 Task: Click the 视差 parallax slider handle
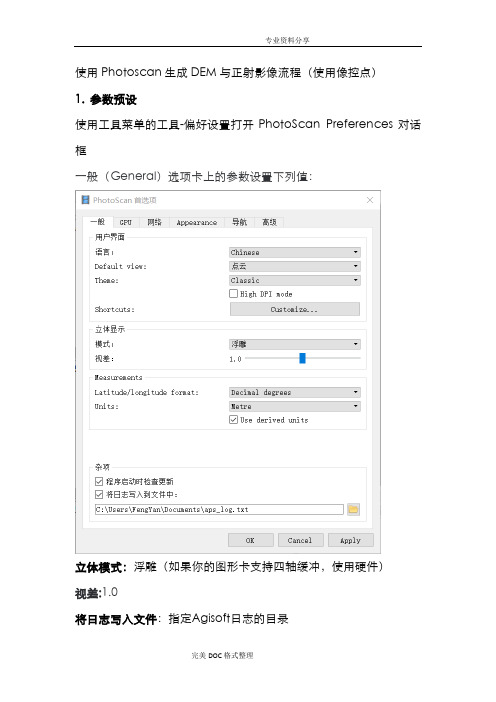pos(302,358)
